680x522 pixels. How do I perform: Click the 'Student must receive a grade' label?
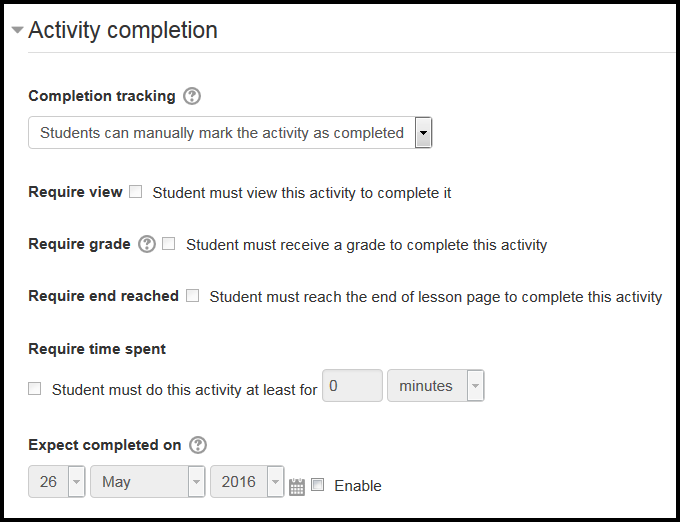pos(366,245)
